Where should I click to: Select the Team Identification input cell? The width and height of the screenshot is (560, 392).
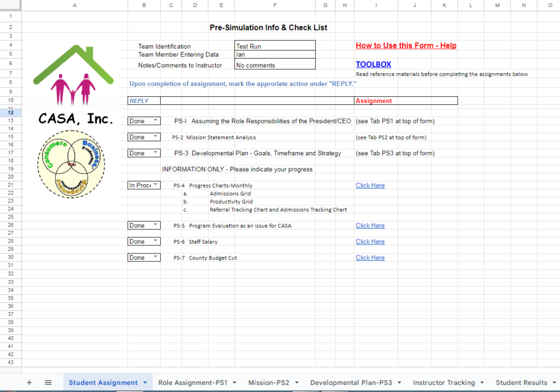(275, 46)
